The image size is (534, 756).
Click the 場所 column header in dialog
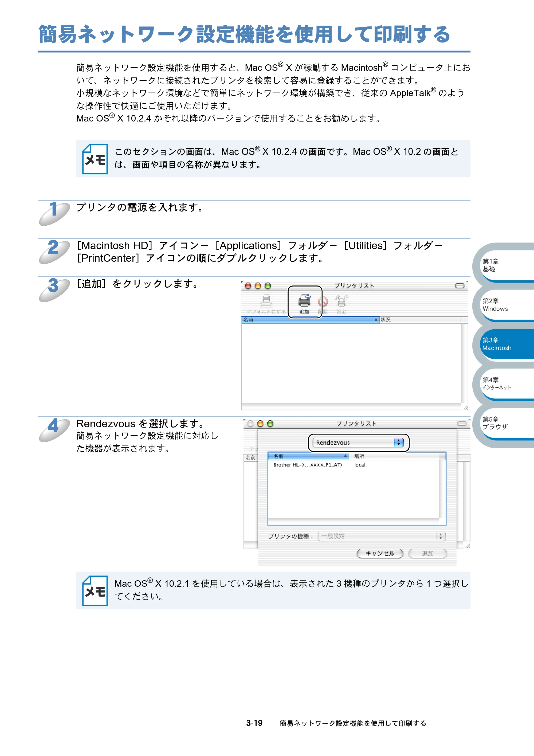click(394, 456)
